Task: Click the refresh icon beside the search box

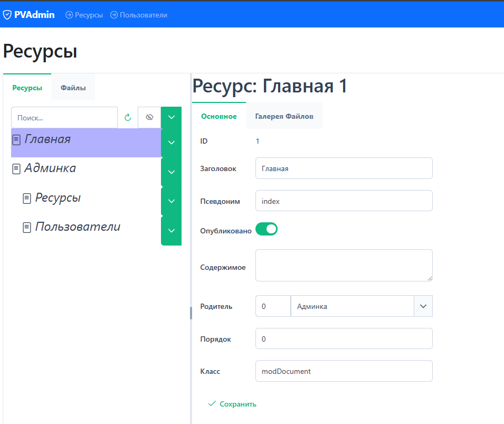Action: point(127,118)
